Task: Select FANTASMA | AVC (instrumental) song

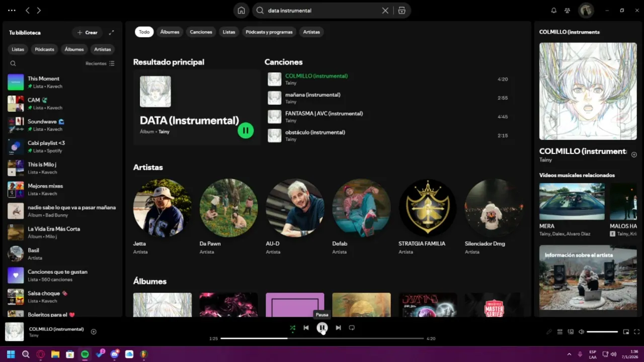Action: click(390, 117)
